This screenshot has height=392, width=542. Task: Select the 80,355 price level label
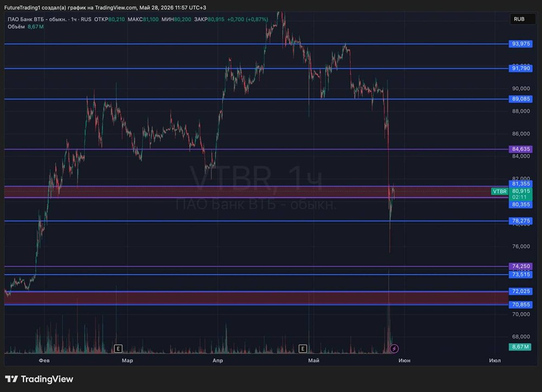pyautogui.click(x=520, y=204)
